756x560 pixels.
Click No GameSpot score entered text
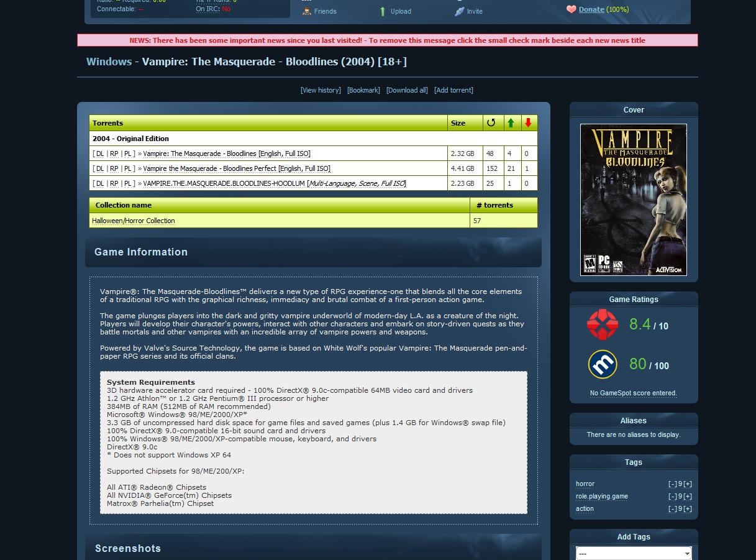(x=634, y=393)
